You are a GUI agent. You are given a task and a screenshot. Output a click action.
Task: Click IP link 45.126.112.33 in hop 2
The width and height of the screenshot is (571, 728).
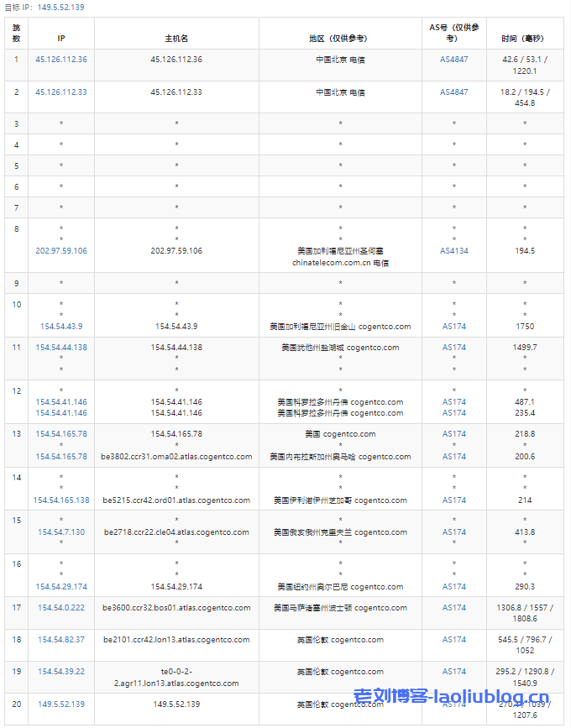click(61, 92)
